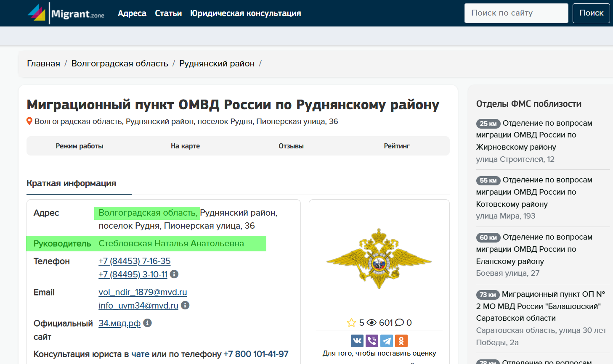Go to Волгоградская область breadcrumb
Viewport: 613px width, 364px height.
tap(120, 63)
